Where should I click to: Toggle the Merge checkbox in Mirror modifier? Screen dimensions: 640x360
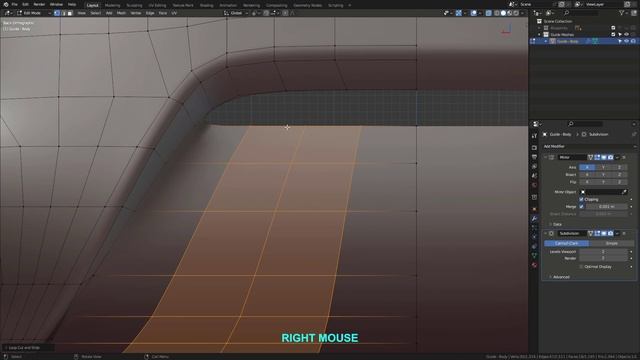(581, 207)
